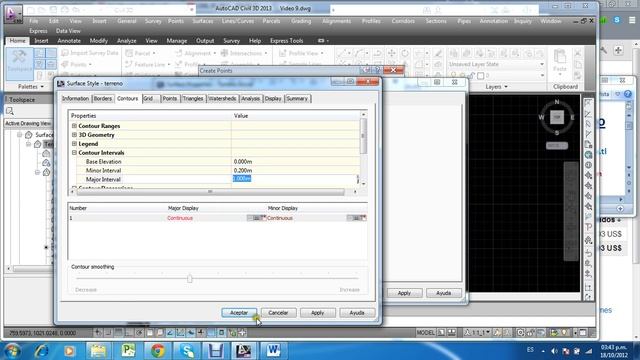Switch to the Borders tab
This screenshot has width=640, height=360.
102,99
